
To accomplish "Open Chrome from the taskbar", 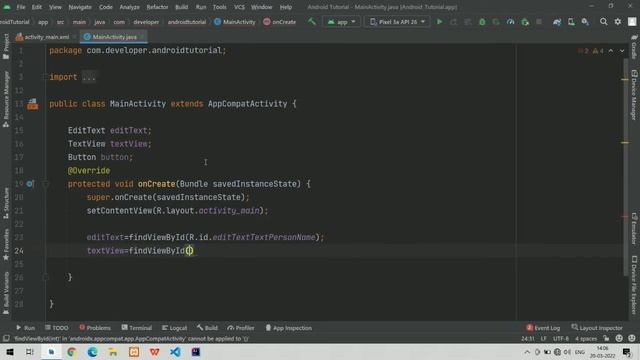I will (72, 352).
